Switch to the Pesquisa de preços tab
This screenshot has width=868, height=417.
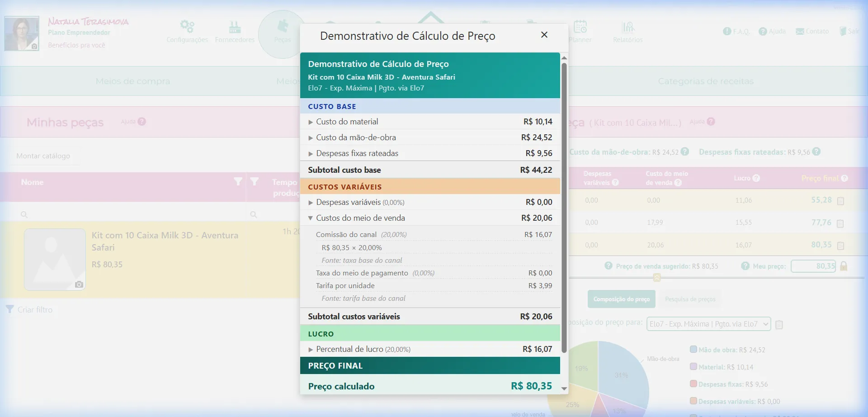point(690,299)
